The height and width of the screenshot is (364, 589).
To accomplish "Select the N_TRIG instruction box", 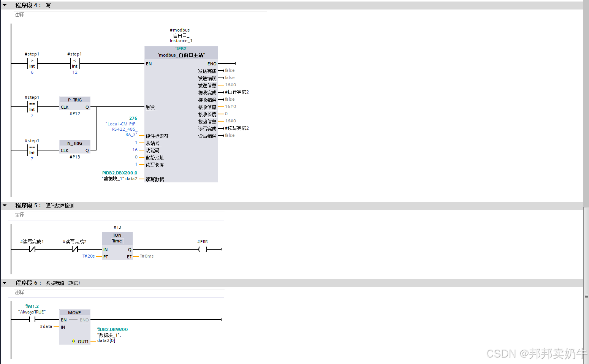I will pos(75,147).
